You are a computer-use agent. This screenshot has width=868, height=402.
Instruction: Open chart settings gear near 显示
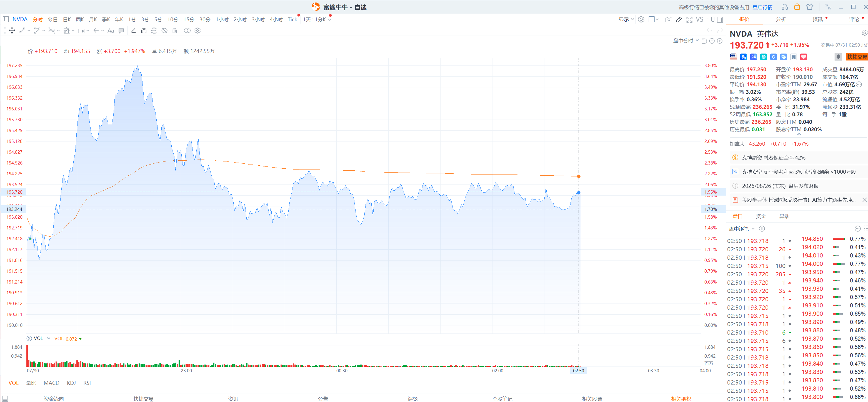641,19
